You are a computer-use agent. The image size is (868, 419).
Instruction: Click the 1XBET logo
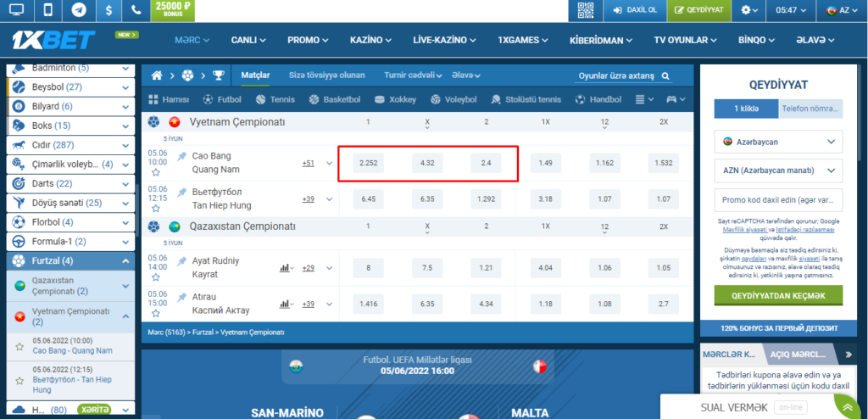[53, 40]
